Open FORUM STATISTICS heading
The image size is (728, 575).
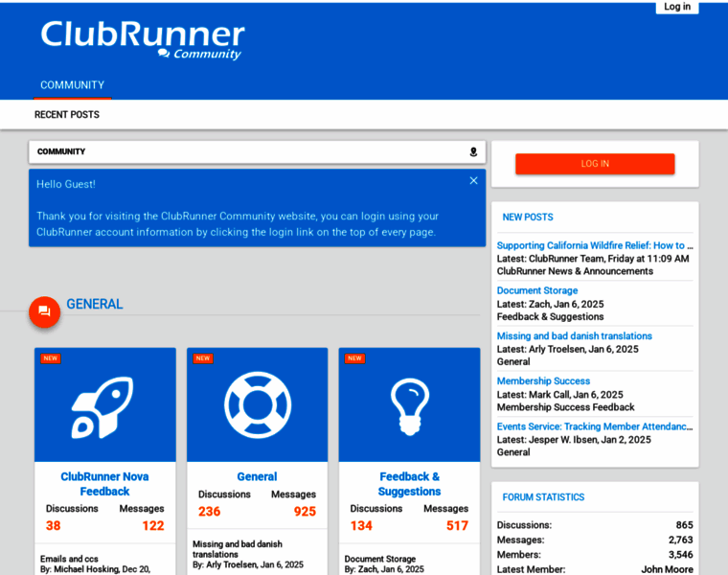tap(543, 497)
